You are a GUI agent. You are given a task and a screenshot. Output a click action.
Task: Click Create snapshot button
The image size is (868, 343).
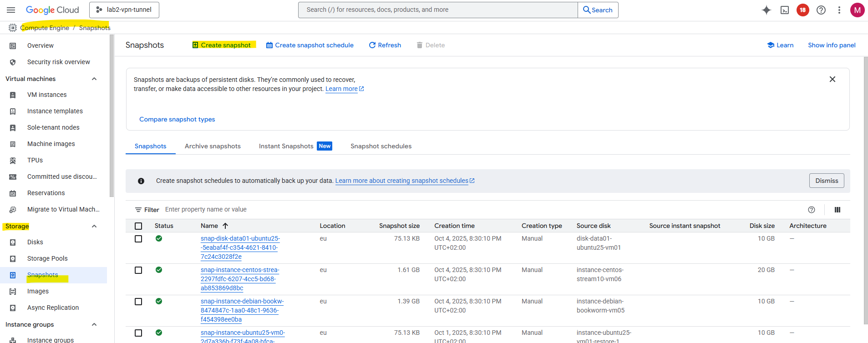coord(222,45)
